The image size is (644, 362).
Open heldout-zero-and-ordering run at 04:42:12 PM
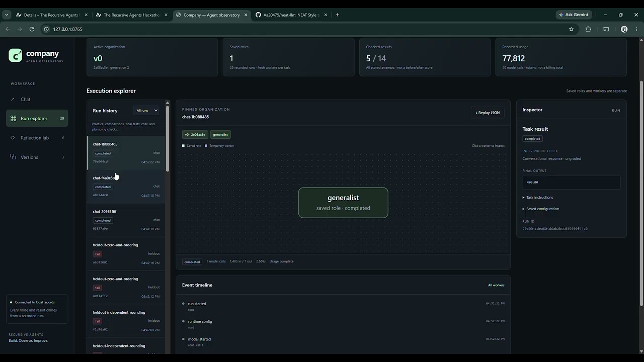click(126, 288)
